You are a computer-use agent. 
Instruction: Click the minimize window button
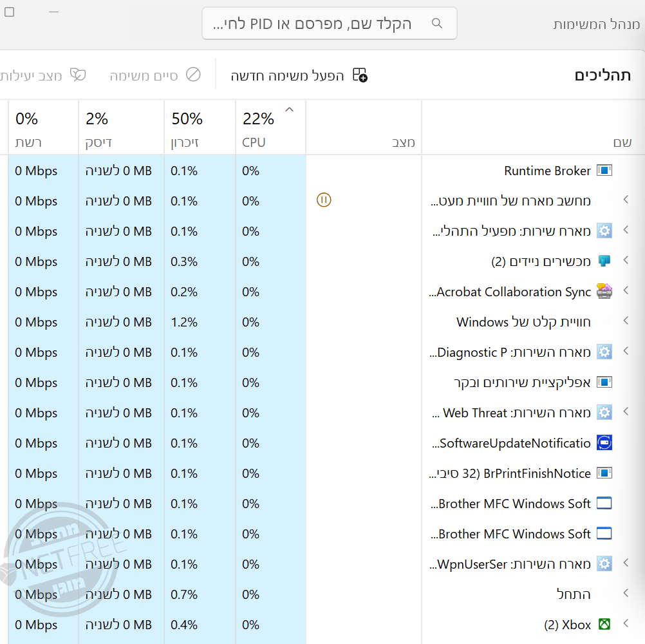point(54,12)
